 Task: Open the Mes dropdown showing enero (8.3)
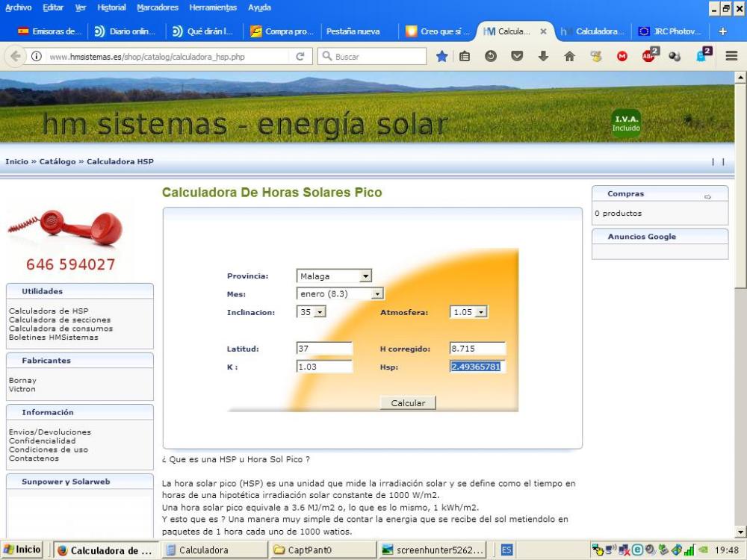[340, 293]
